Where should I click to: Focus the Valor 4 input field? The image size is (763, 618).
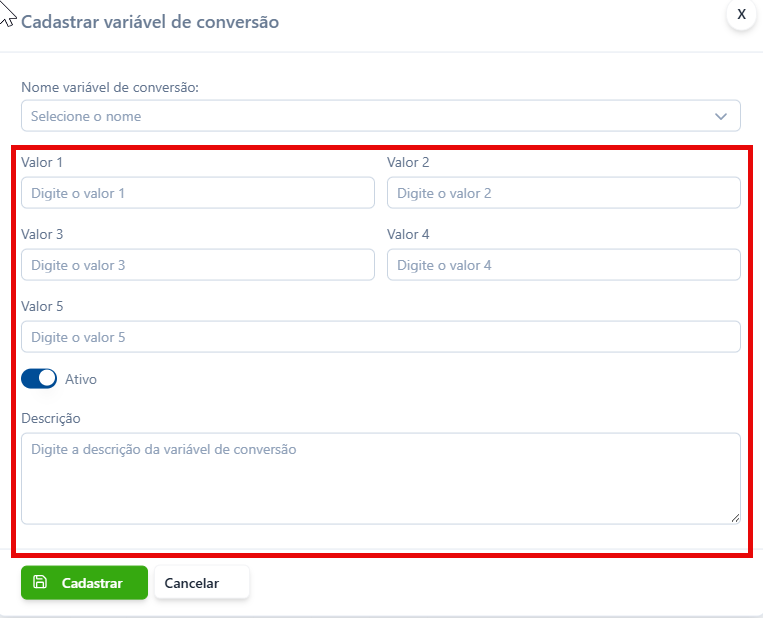pyautogui.click(x=563, y=265)
